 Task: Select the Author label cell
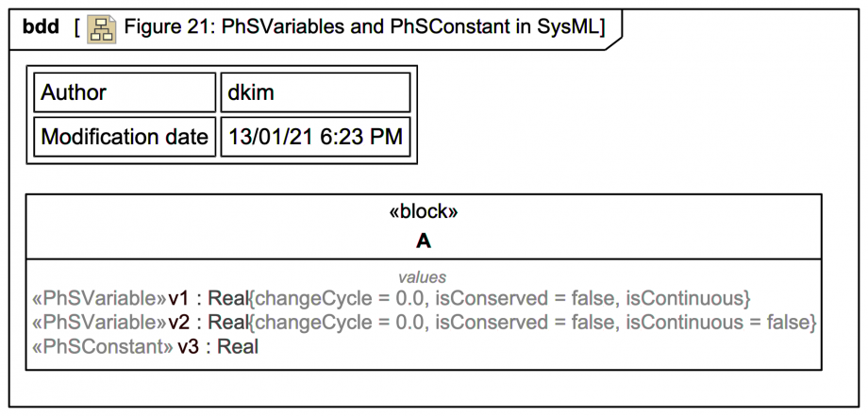click(125, 92)
